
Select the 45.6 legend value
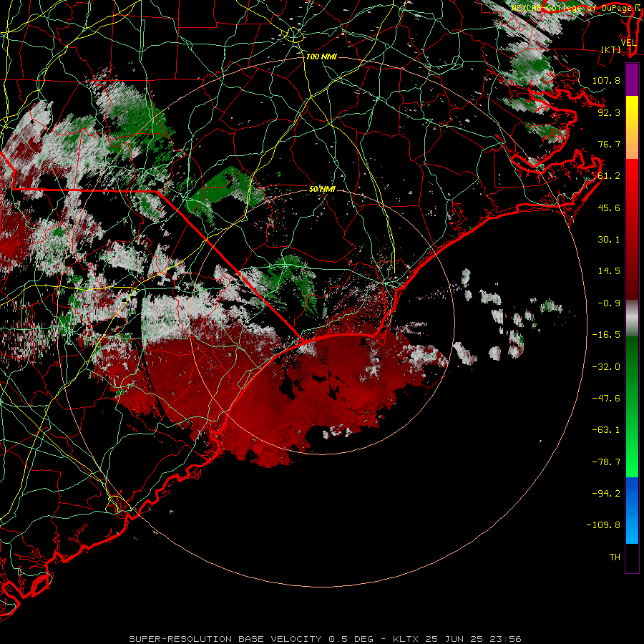[x=609, y=208]
